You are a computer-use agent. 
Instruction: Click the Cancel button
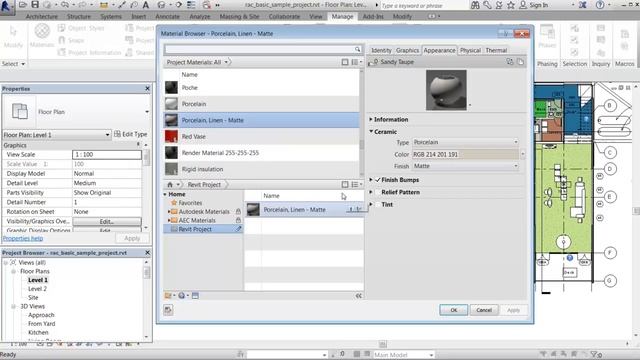(x=484, y=310)
